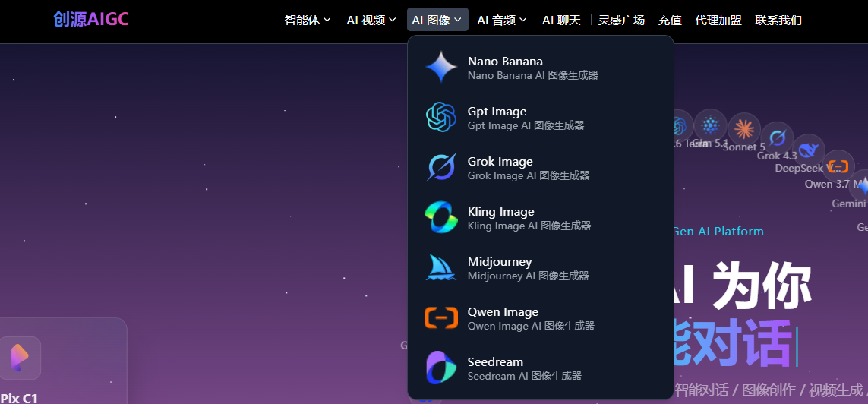Click the Qwen Image orange bracket icon
868x404 pixels.
pos(441,317)
